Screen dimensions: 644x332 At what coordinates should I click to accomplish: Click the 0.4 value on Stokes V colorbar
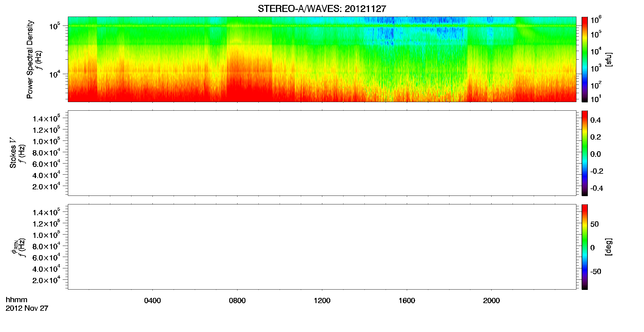[x=595, y=120]
